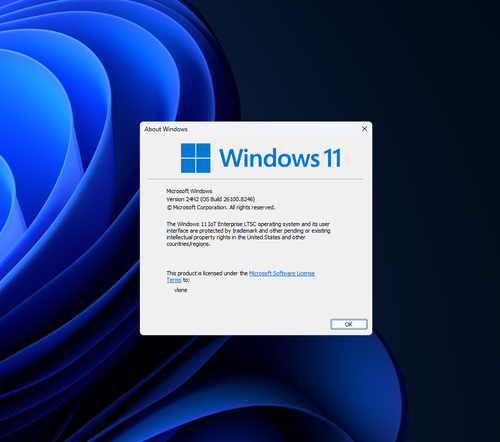
Task: Click the Windows 11 logo squares
Action: point(196,158)
